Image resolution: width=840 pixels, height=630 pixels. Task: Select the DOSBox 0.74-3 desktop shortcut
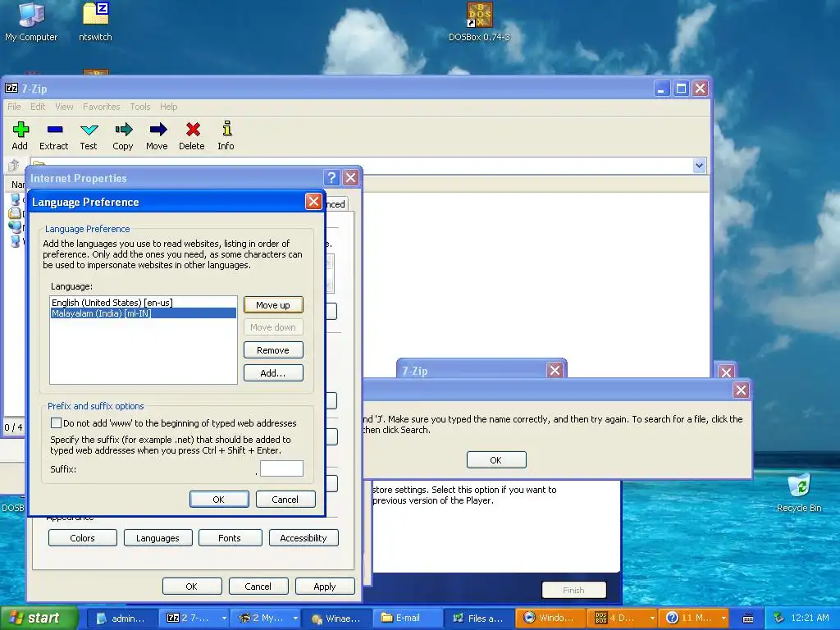coord(479,22)
